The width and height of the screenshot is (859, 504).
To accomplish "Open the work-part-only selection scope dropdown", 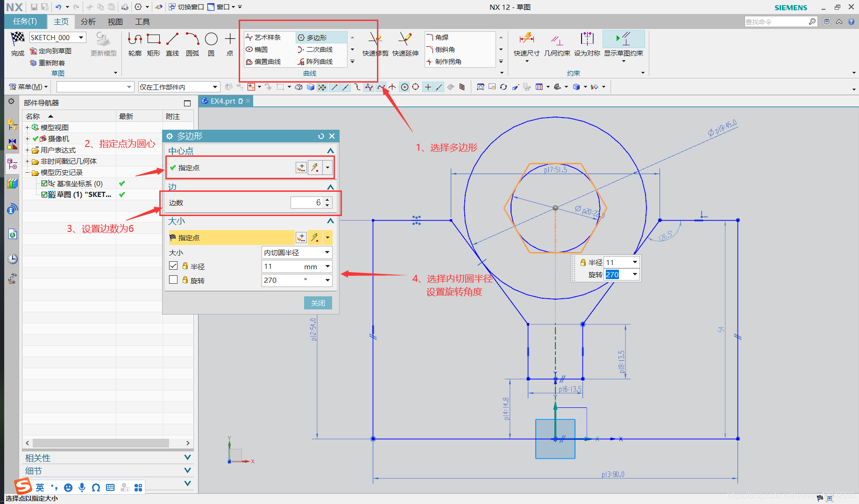I will [179, 87].
